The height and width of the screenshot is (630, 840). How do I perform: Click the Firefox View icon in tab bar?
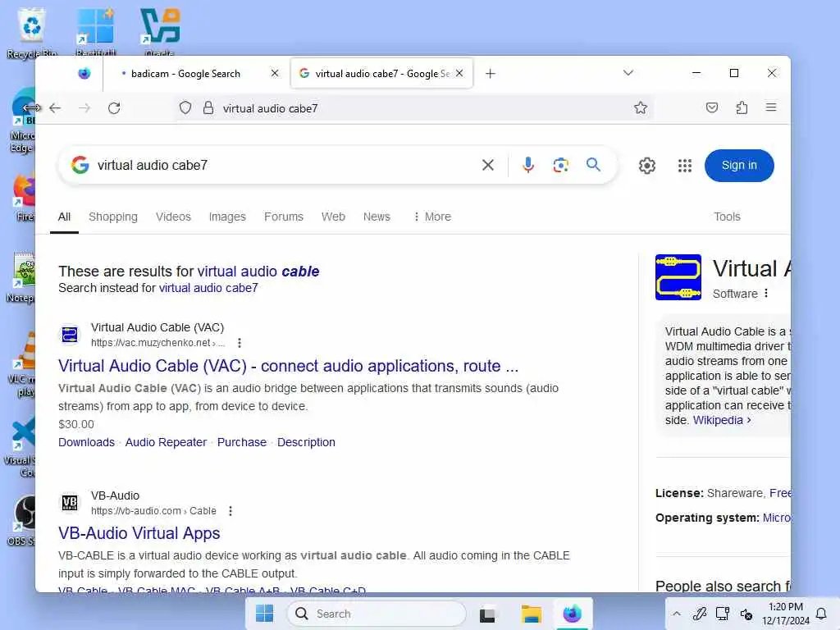[84, 73]
